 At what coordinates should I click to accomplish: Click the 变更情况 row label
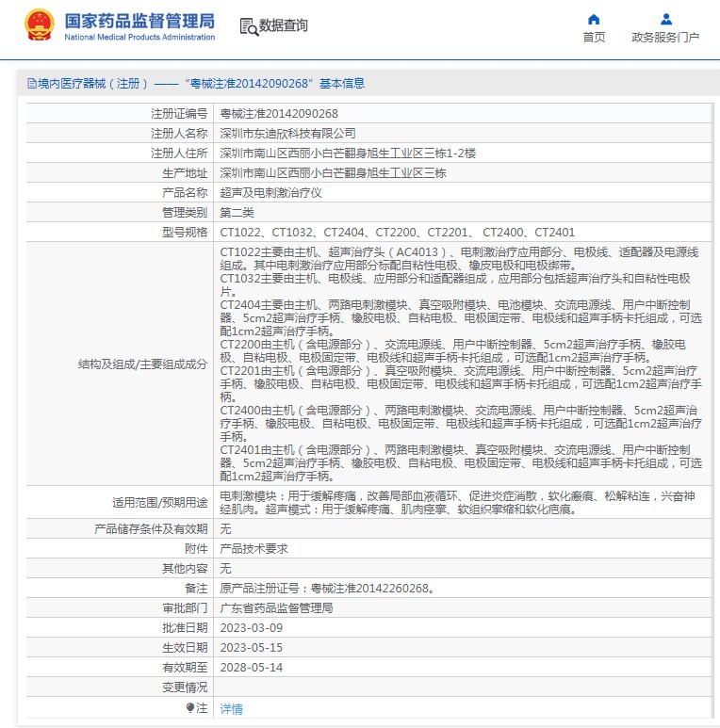[185, 688]
